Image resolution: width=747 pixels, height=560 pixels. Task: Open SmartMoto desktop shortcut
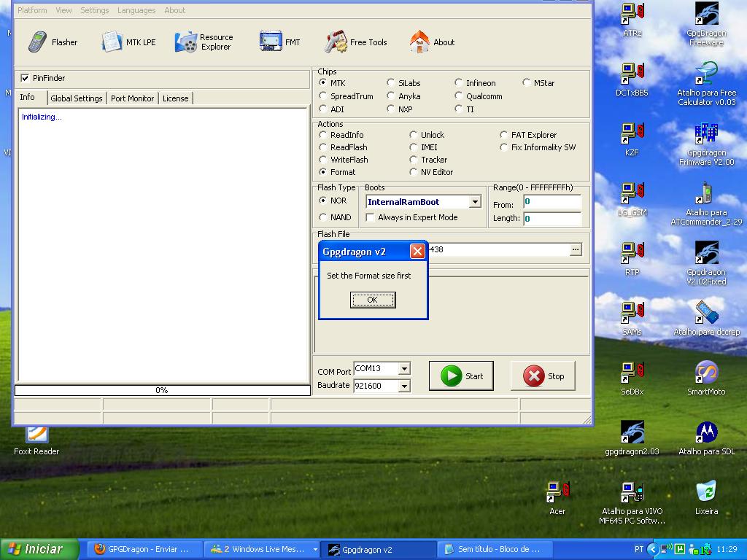point(706,378)
